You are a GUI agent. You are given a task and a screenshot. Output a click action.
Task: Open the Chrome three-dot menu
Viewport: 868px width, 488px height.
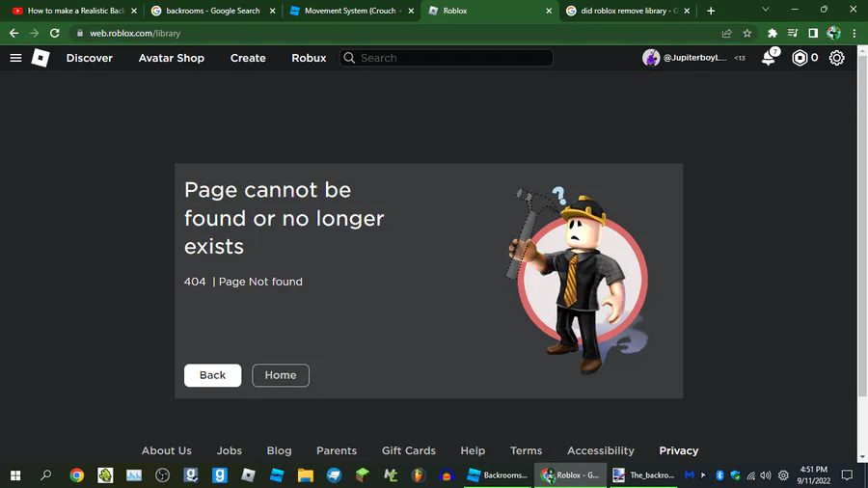(854, 33)
